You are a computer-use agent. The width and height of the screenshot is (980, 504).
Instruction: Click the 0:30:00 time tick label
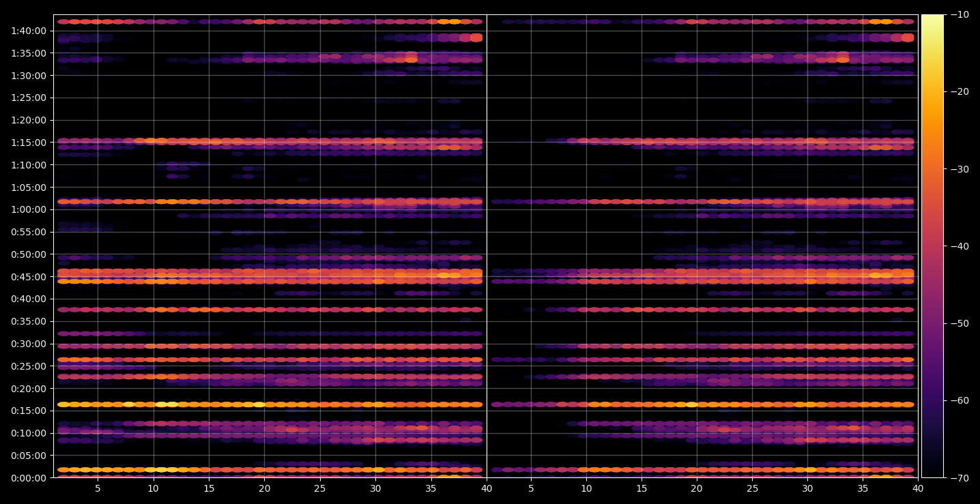tap(29, 344)
